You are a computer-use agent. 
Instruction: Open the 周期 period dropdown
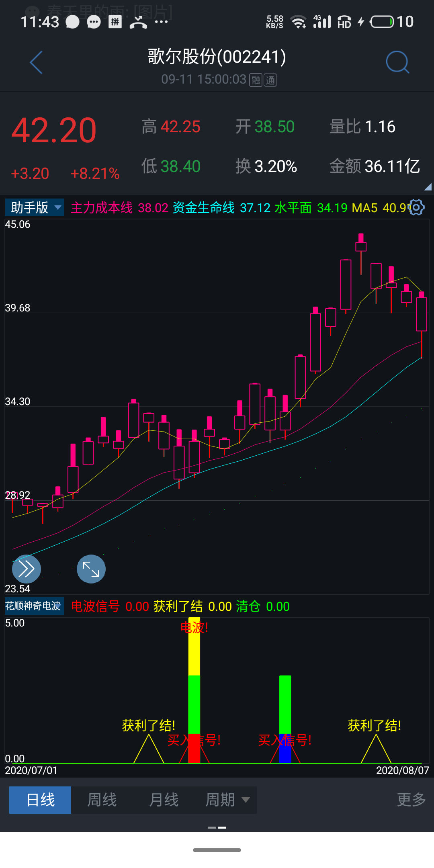[x=227, y=800]
